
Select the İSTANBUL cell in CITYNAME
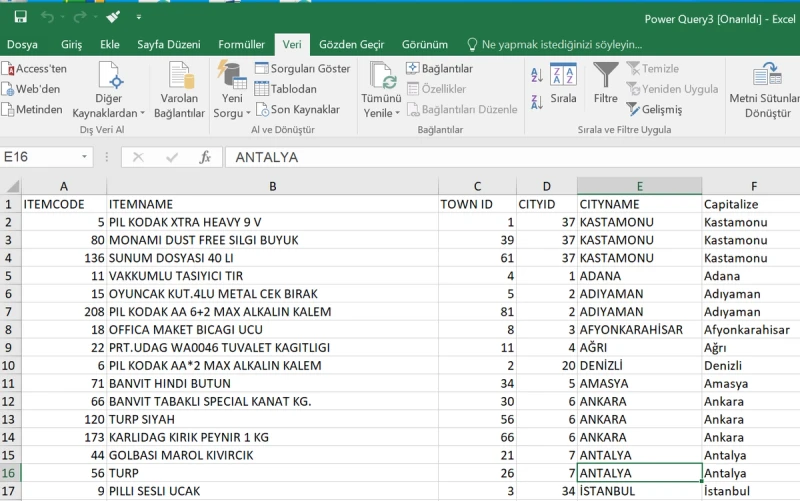point(640,491)
